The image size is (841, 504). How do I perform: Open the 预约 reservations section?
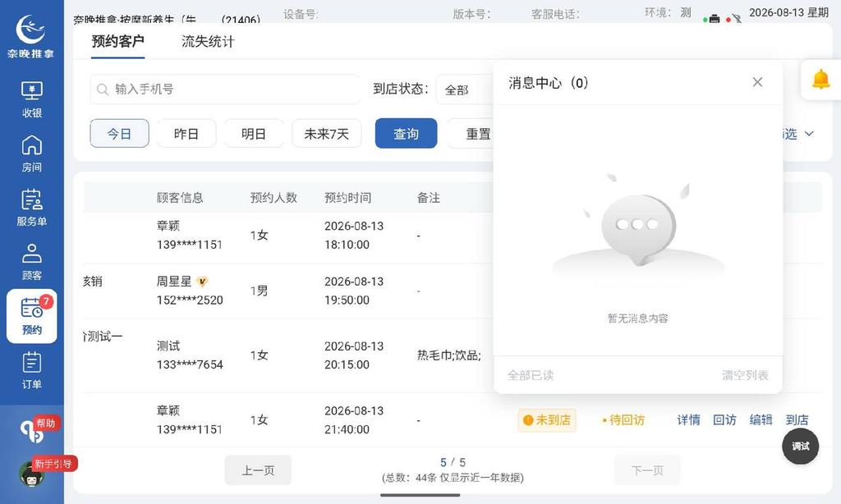(x=32, y=316)
